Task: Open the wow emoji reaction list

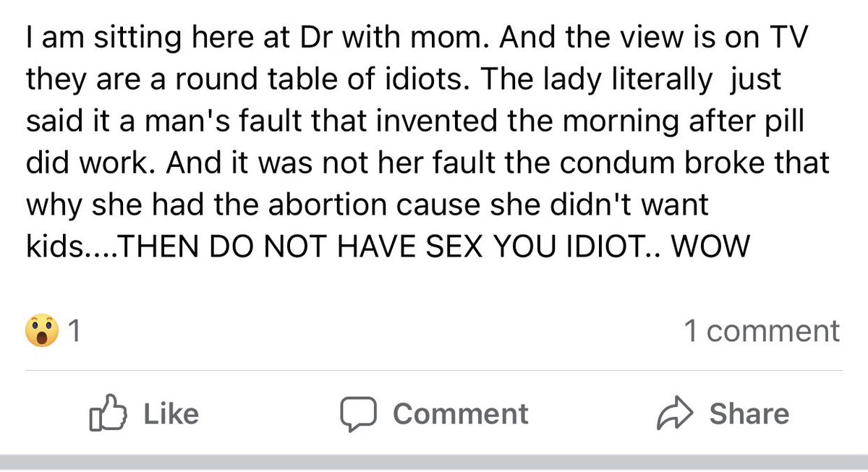Action: 42,332
